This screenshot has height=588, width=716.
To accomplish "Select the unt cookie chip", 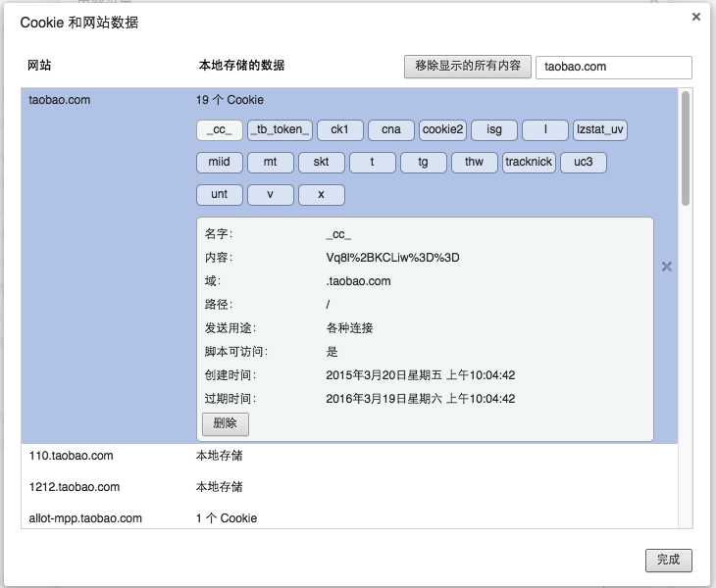I will click(219, 195).
